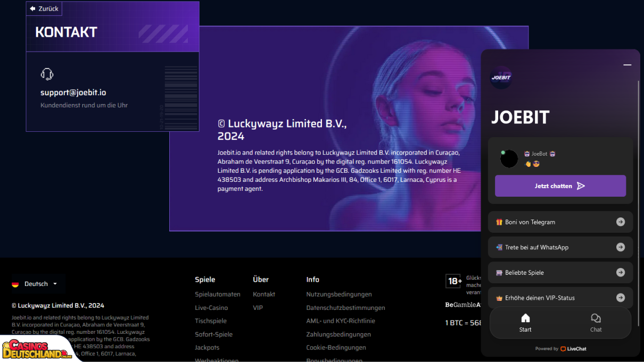Click arrow icon next to Boni von Telegram
This screenshot has height=362, width=644.
click(621, 222)
